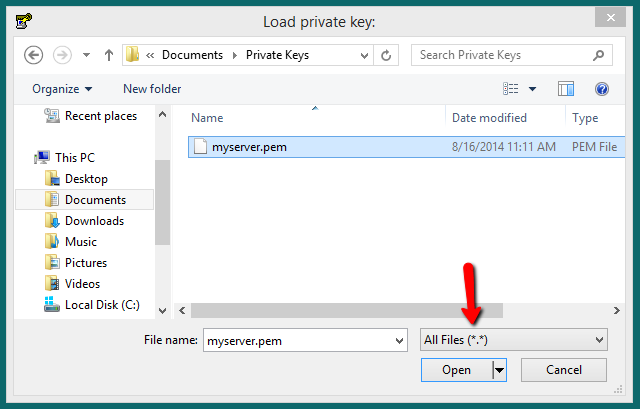The height and width of the screenshot is (409, 640).
Task: Click the change view icon
Action: [x=512, y=89]
